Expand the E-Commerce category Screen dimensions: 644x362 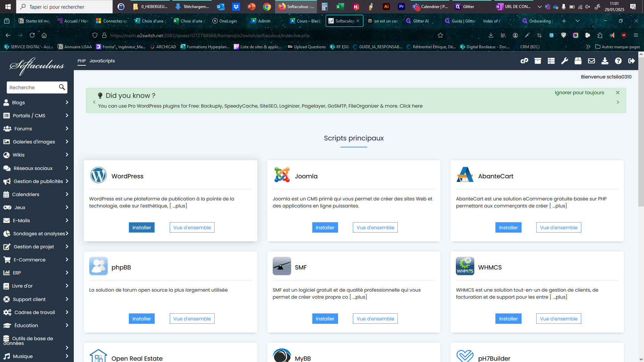[x=37, y=260]
